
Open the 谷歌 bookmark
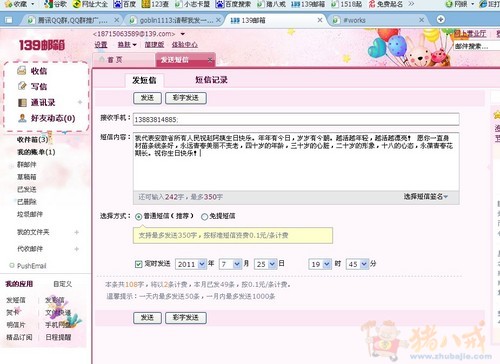coord(55,4)
